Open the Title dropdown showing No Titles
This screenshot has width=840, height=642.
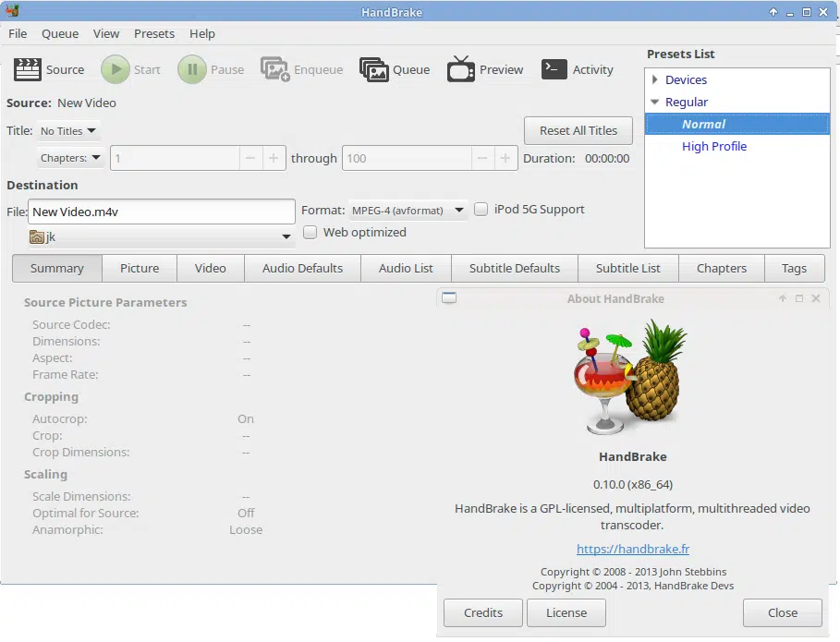coord(68,131)
